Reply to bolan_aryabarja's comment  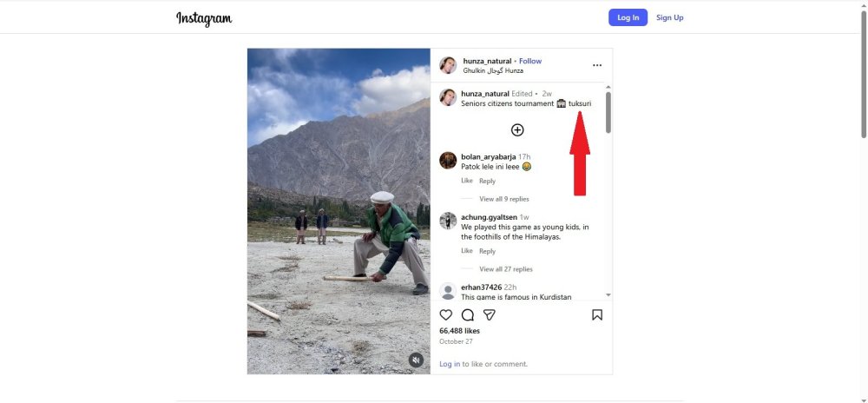point(487,181)
